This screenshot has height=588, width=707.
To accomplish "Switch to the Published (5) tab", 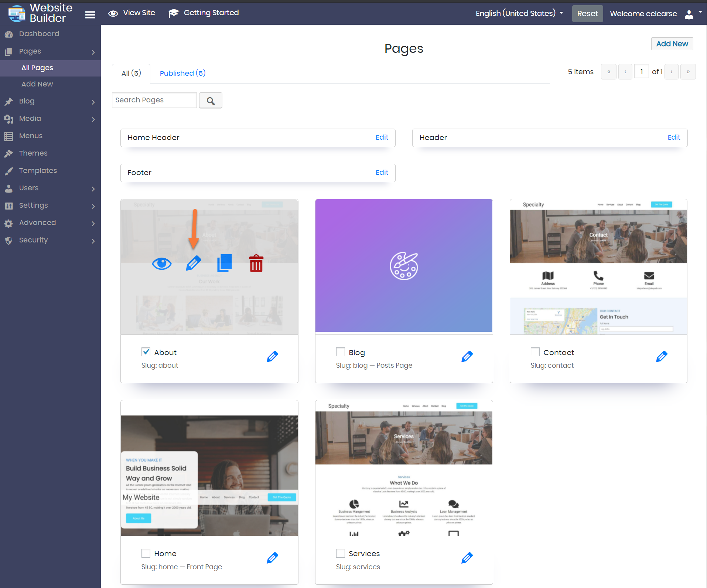I will pos(182,73).
